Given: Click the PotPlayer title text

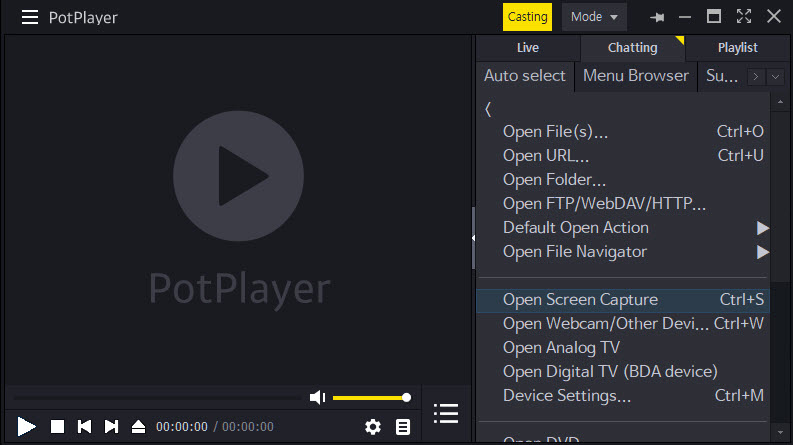Looking at the screenshot, I should pos(83,18).
